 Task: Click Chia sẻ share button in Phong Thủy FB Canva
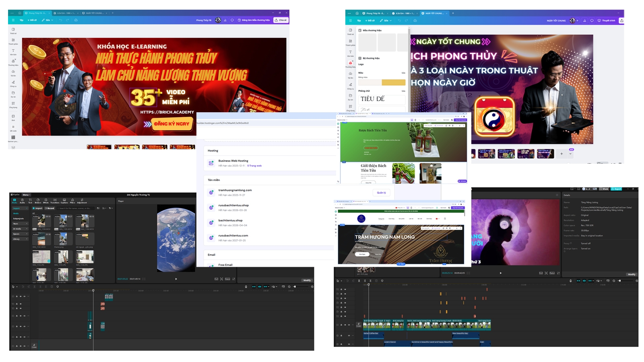281,20
